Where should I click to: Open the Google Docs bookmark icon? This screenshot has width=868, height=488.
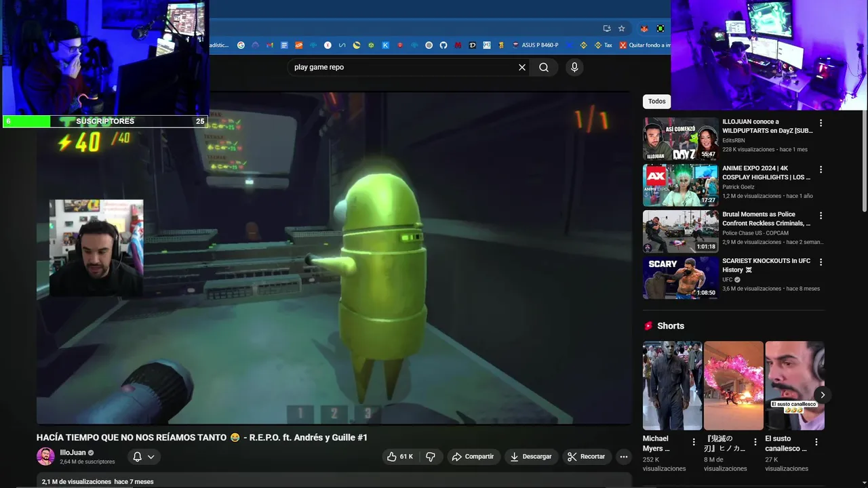284,45
